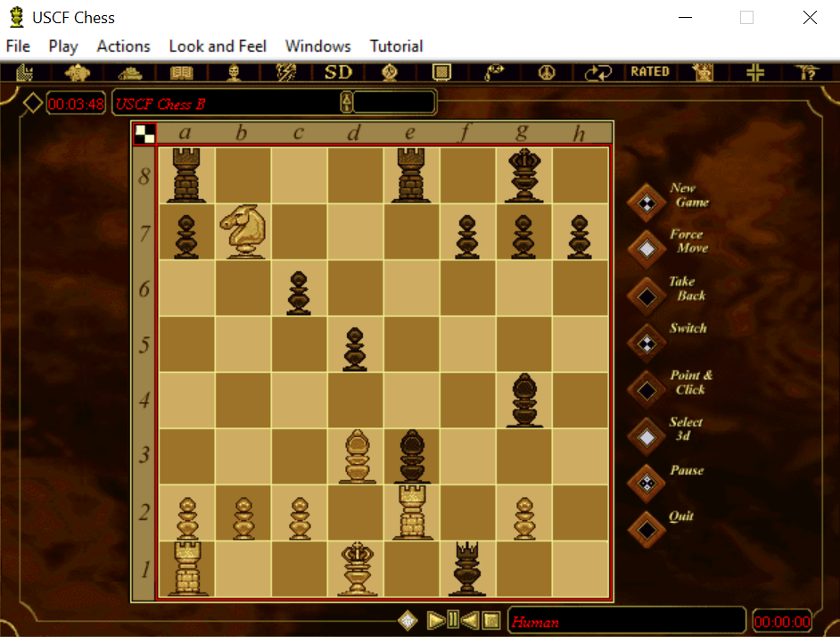Click the person bust toolbar icon
Screen dimensions: 840x637
click(x=234, y=72)
